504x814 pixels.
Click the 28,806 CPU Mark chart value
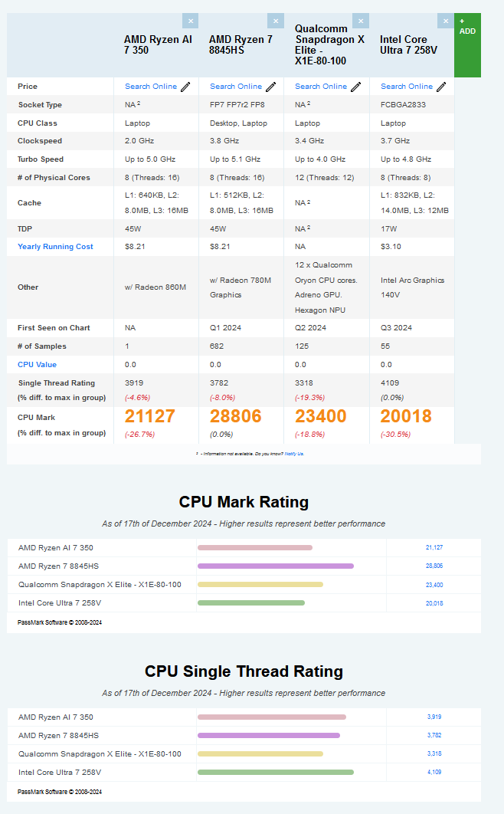(x=434, y=566)
